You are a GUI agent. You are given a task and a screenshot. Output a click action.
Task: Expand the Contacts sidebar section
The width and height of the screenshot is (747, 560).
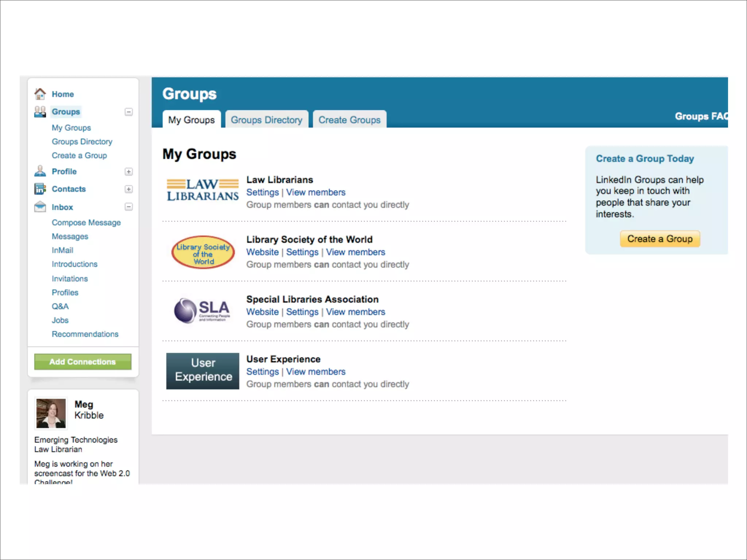(129, 189)
